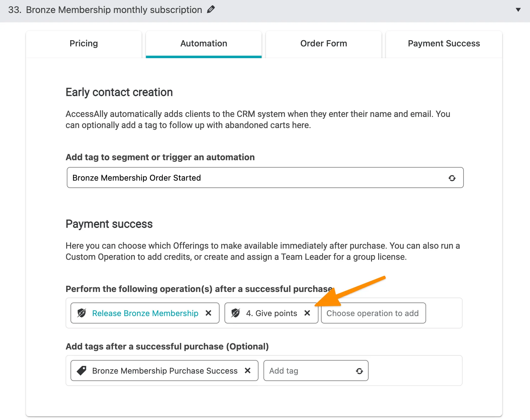
Task: Switch to the Order Form tab
Action: pyautogui.click(x=323, y=44)
